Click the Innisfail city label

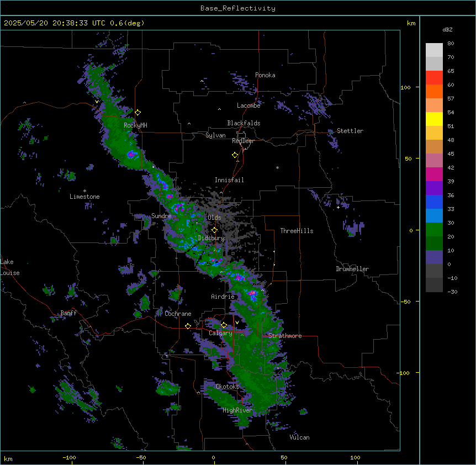point(229,180)
